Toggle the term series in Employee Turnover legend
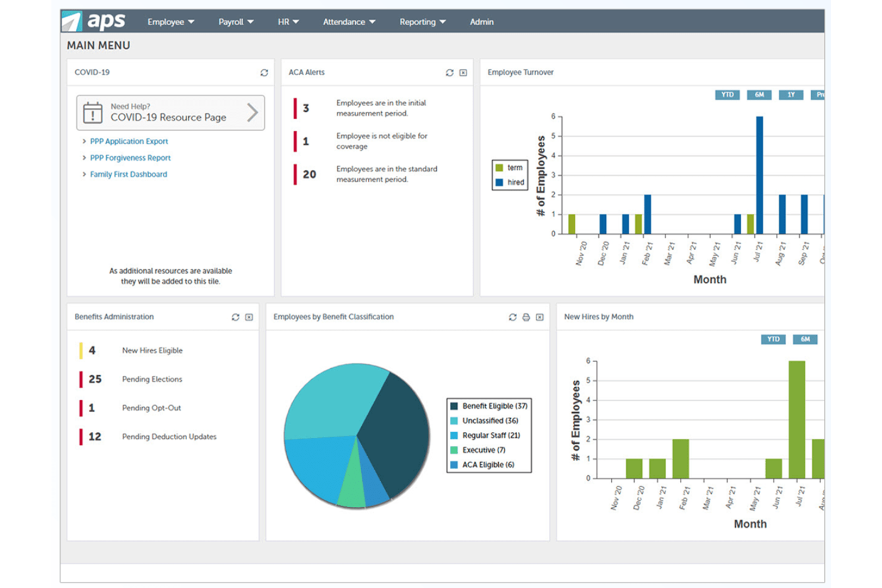882x588 pixels. (x=508, y=167)
